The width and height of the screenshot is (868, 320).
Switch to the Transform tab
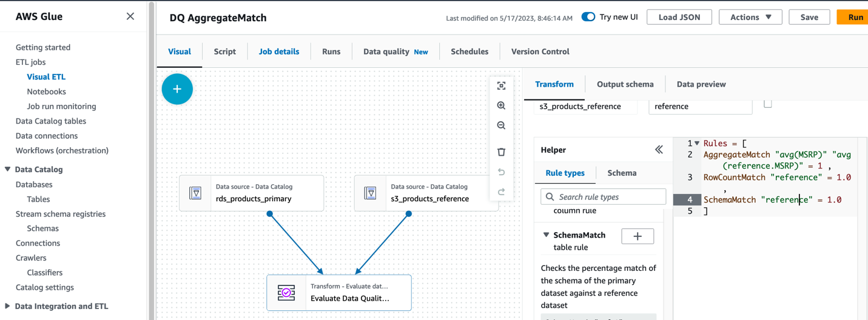[554, 84]
